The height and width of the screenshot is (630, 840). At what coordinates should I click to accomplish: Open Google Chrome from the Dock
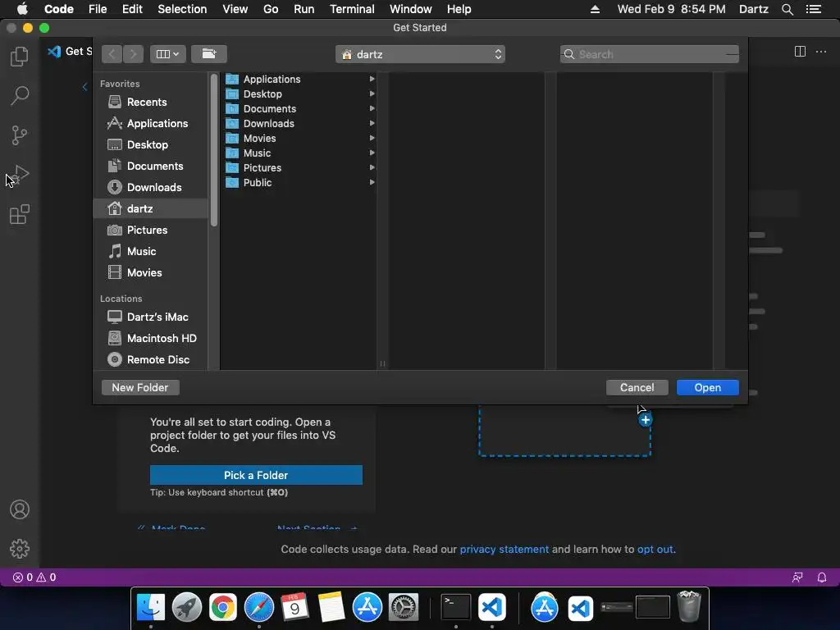(x=223, y=608)
